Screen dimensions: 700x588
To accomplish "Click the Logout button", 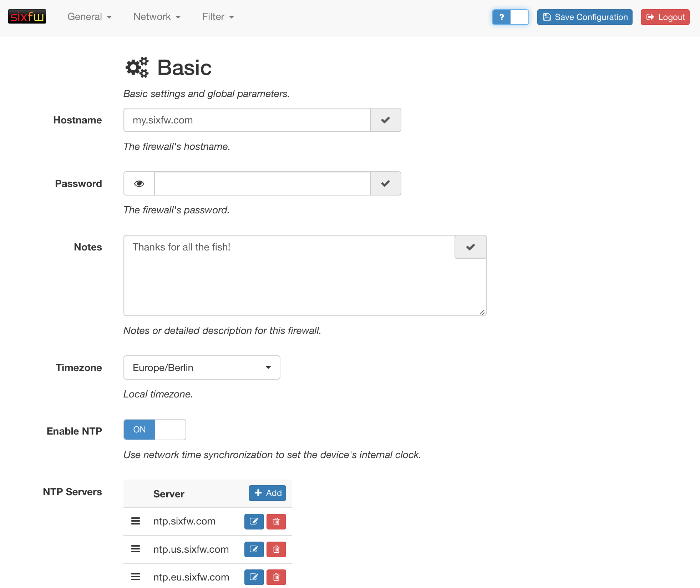I will click(x=665, y=17).
